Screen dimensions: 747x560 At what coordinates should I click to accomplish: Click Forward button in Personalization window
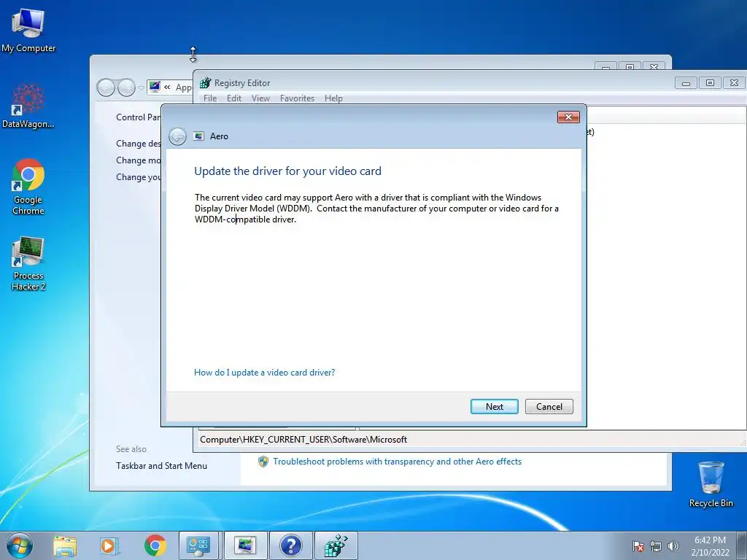tap(126, 87)
